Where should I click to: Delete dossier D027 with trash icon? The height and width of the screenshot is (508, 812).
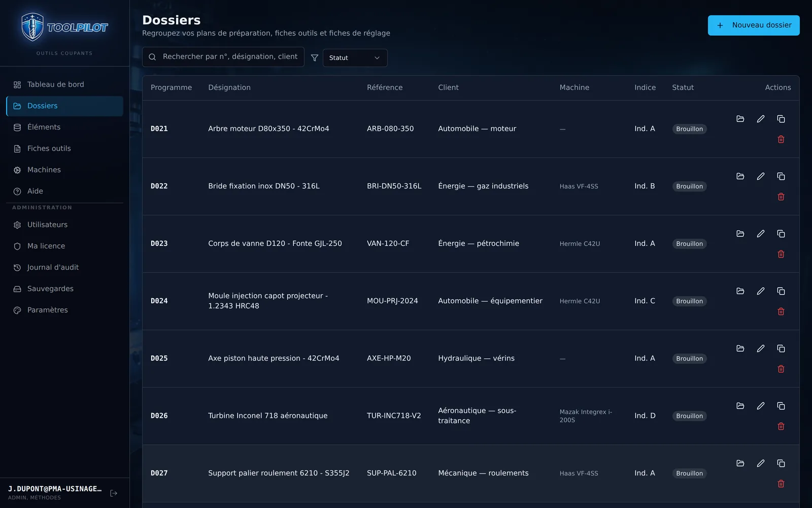coord(781,484)
